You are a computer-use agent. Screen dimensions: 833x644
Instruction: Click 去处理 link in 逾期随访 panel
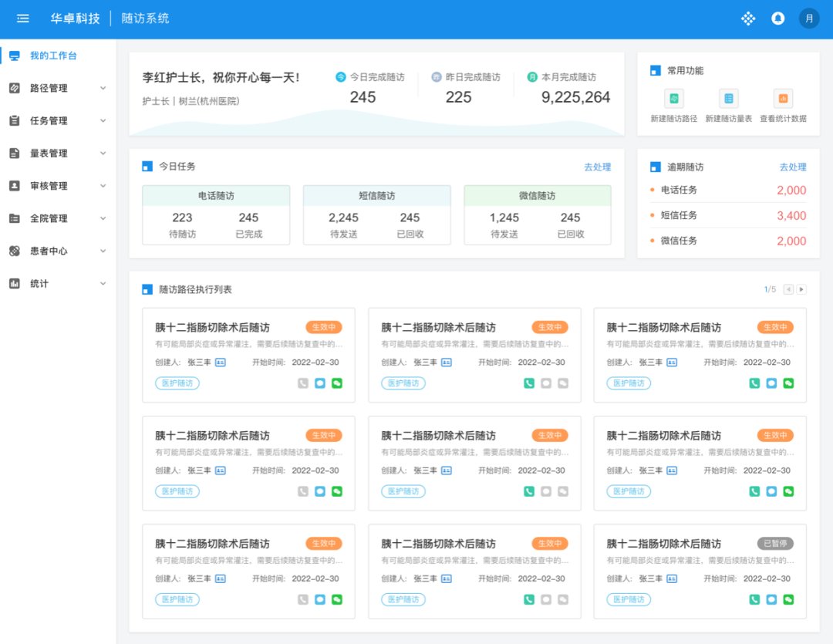[793, 167]
